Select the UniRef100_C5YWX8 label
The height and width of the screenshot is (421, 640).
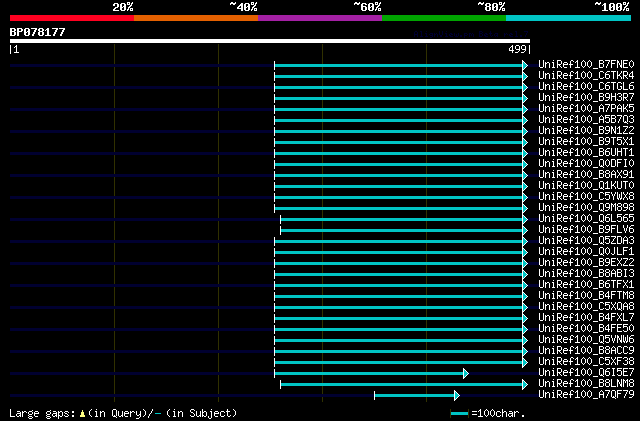coord(586,197)
